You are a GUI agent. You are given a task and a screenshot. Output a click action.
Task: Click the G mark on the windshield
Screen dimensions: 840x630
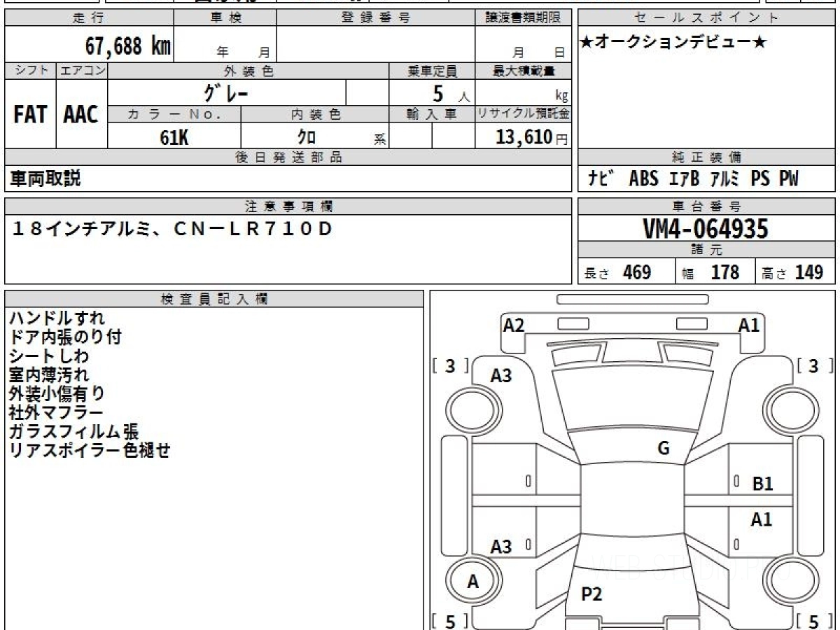pos(664,449)
